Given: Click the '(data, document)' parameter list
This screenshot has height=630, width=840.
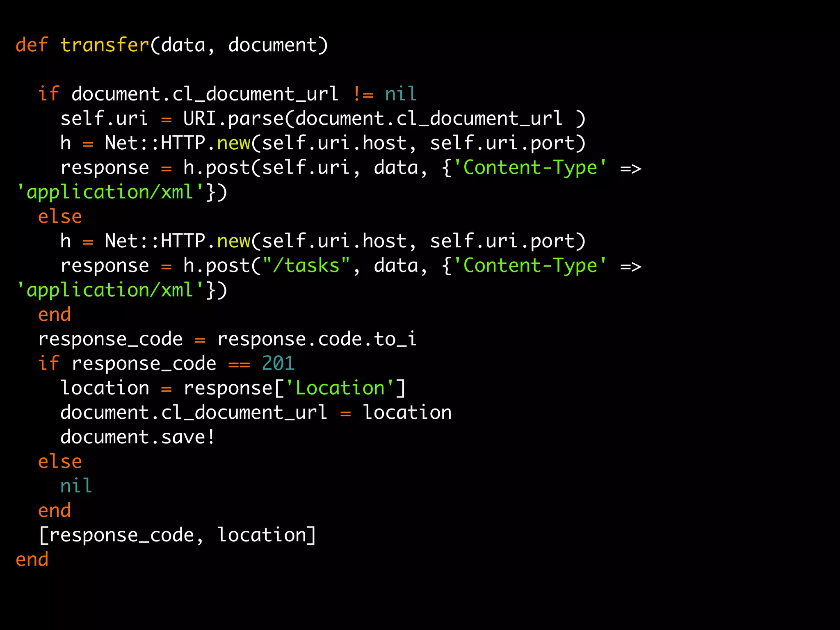Looking at the screenshot, I should (239, 46).
